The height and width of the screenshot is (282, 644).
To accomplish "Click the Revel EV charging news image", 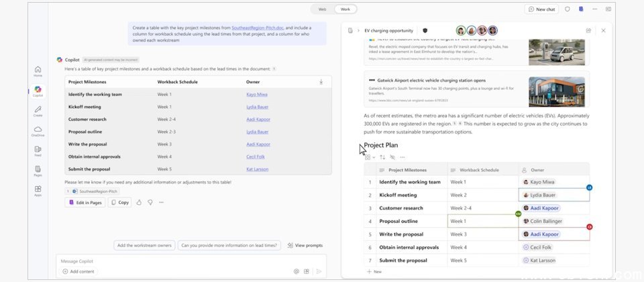I will point(557,52).
